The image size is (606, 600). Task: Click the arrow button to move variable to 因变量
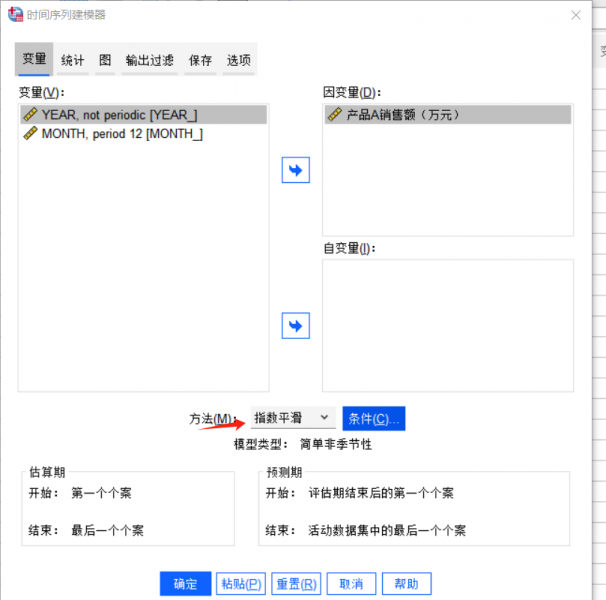coord(296,170)
